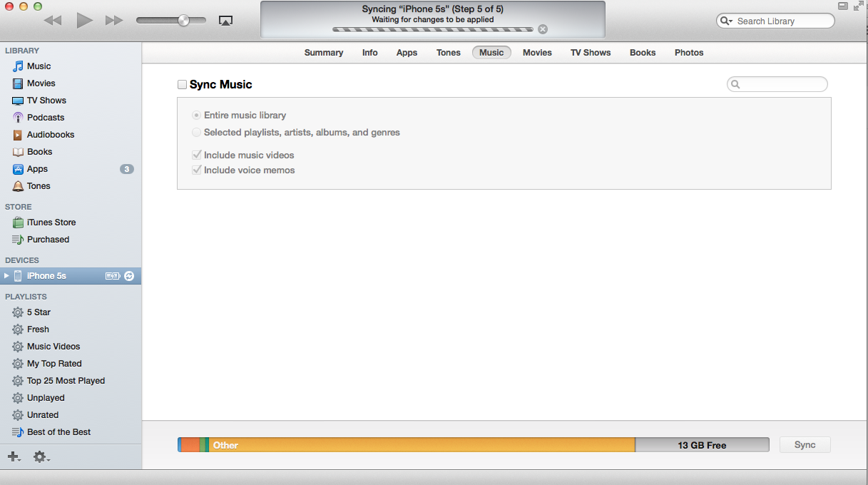Open the Tones bell icon
This screenshot has width=868, height=485.
click(x=18, y=186)
